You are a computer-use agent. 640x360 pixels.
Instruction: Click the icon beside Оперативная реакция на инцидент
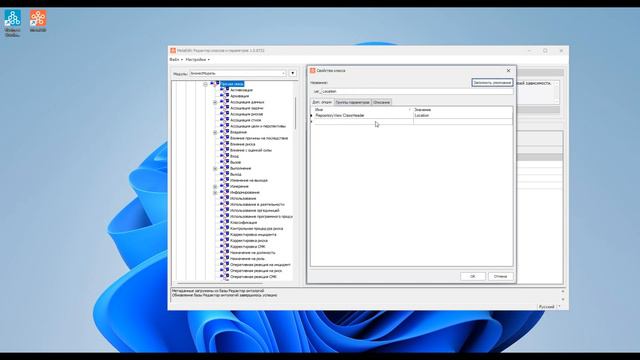(x=225, y=264)
